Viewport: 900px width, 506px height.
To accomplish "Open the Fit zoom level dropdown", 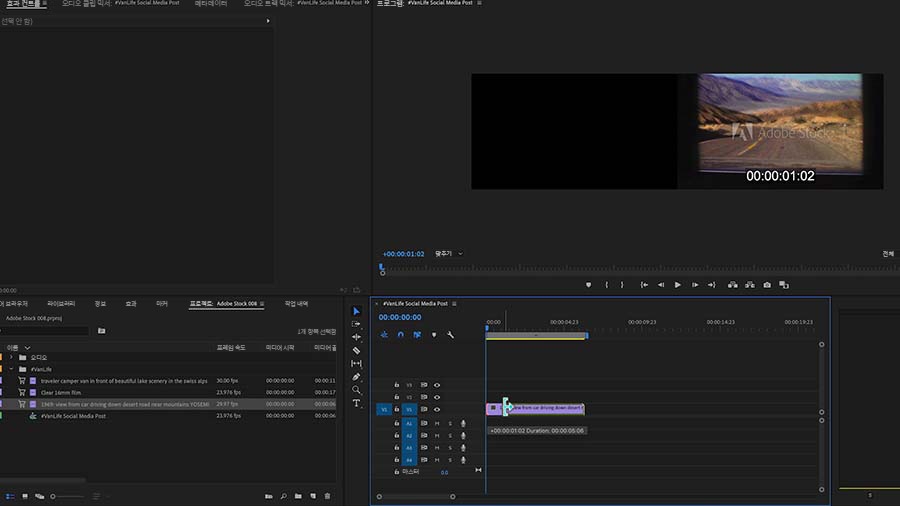I will tap(449, 254).
